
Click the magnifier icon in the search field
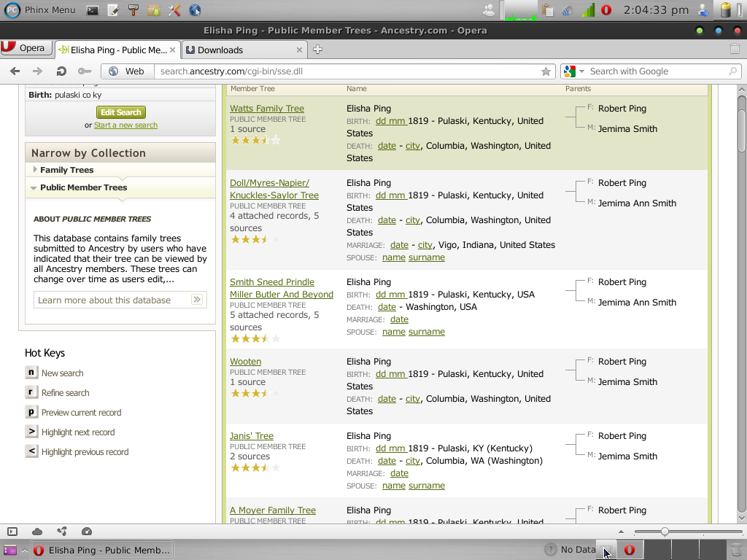click(732, 71)
